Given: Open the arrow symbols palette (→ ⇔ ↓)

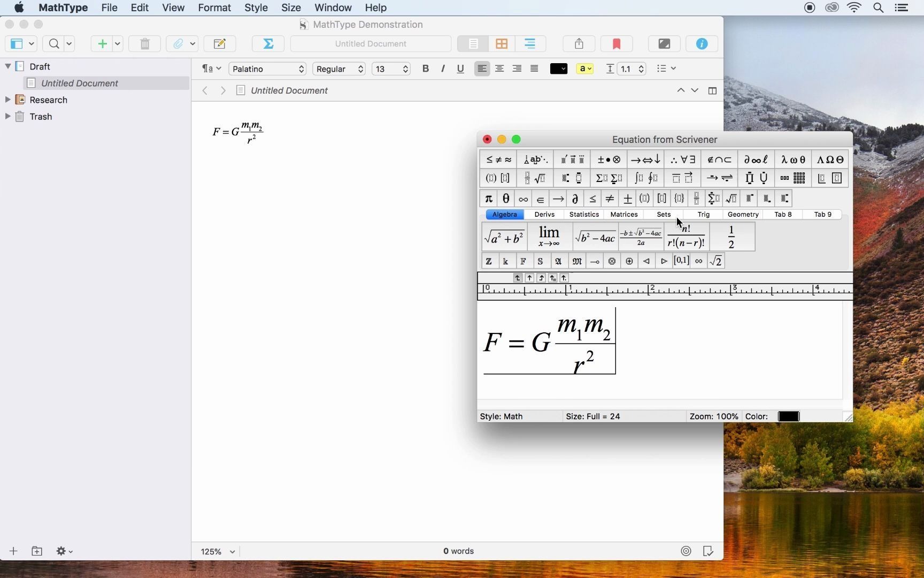Looking at the screenshot, I should pyautogui.click(x=645, y=159).
